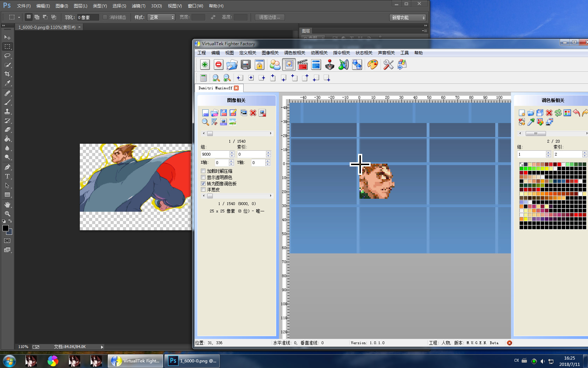Viewport: 588px width, 368px height.
Task: Toggle the 消除锯齿 checkbox in Photoshop options
Action: coord(105,17)
